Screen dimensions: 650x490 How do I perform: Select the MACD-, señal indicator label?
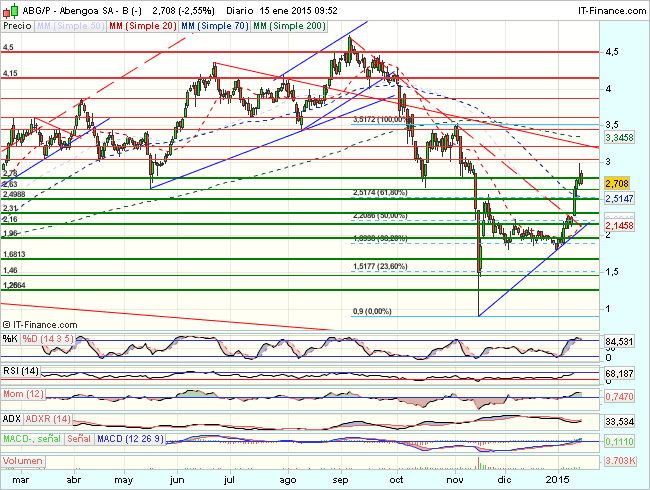click(x=32, y=439)
